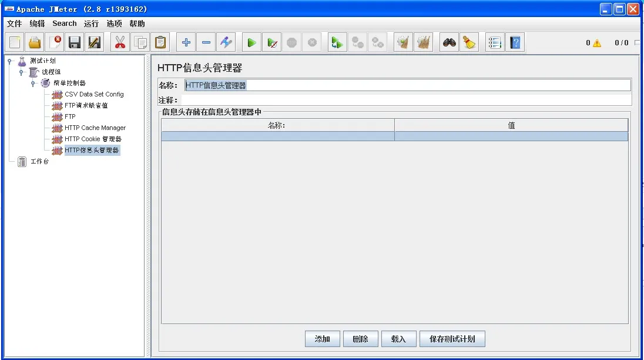Select HTTP信息头管理器 tree node
This screenshot has width=644, height=360.
coord(92,150)
